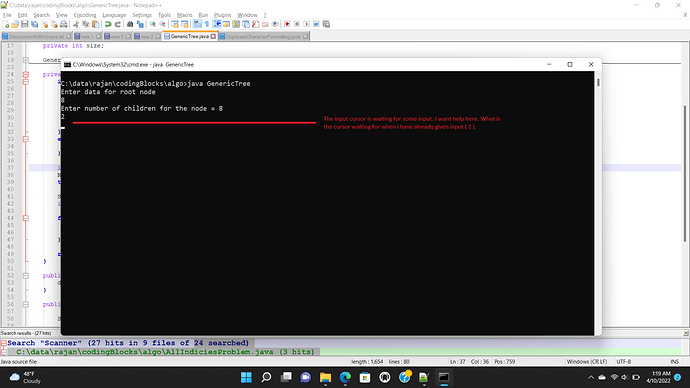Collapse the red fold marker at line 24
This screenshot has height=388, width=690.
(x=26, y=74)
